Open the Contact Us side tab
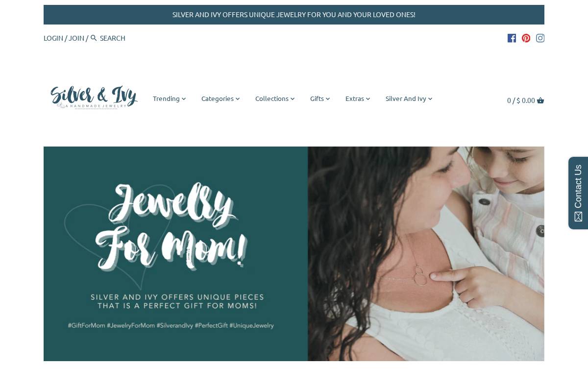 [578, 193]
